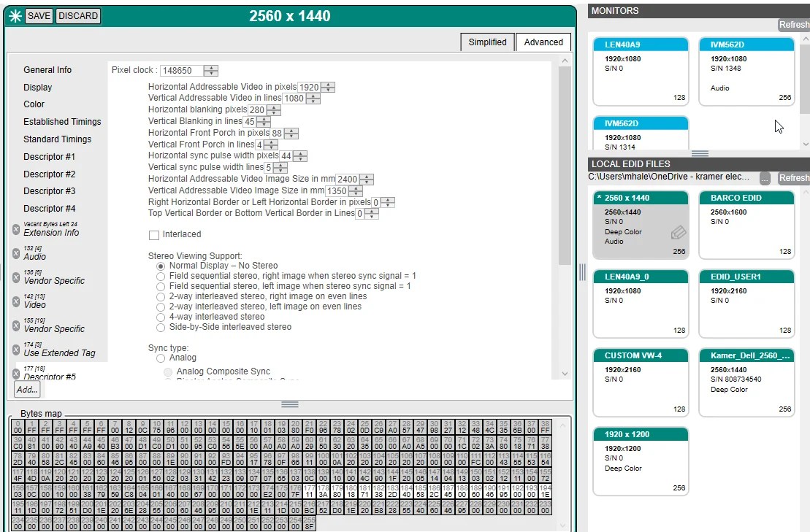Open Descriptor #1 section
810x532 pixels.
tap(49, 157)
